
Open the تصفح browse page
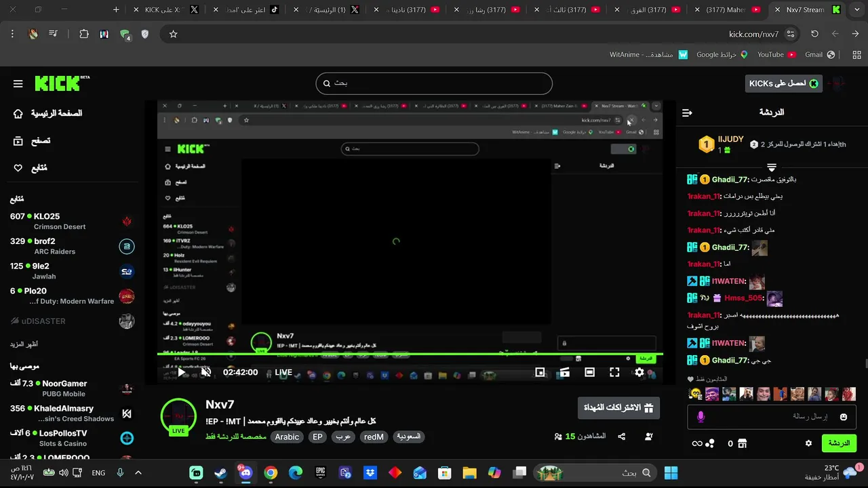pos(32,141)
